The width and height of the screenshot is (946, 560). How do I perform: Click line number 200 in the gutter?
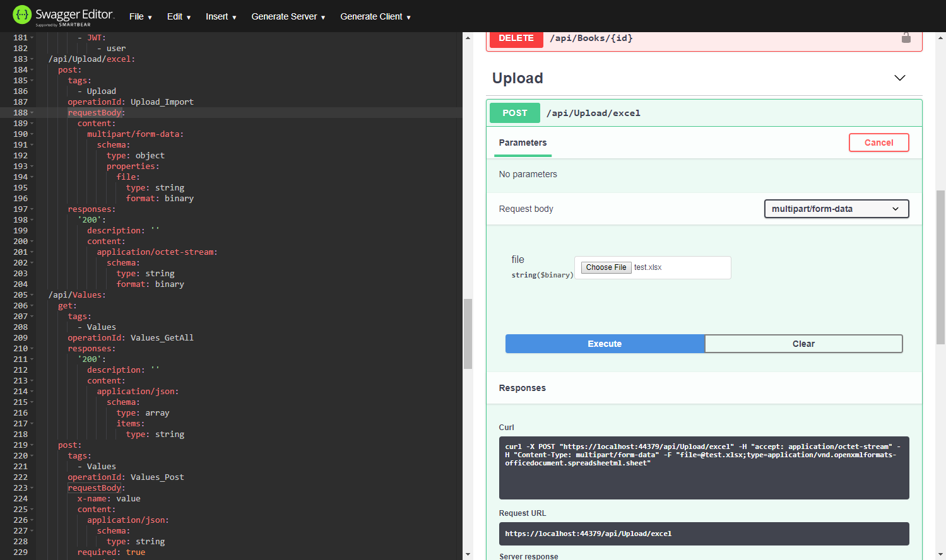point(20,242)
